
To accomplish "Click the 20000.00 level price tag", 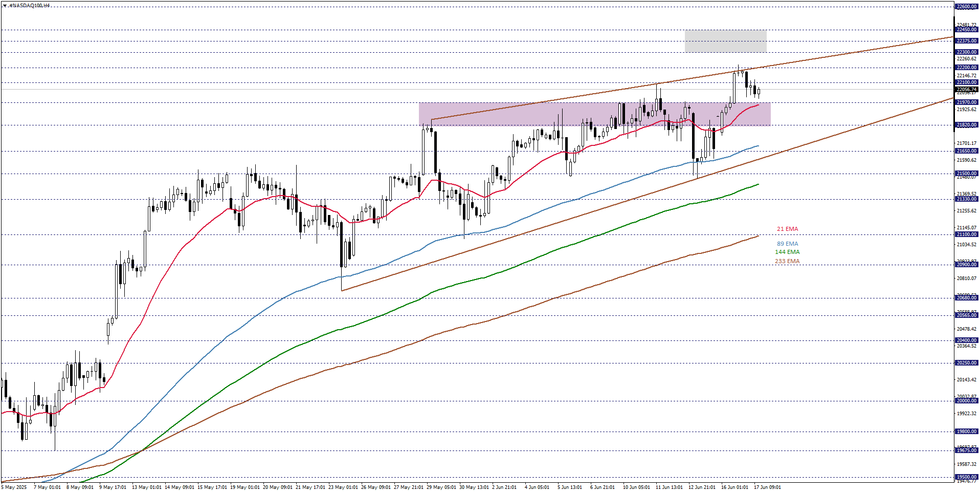I will (x=967, y=401).
